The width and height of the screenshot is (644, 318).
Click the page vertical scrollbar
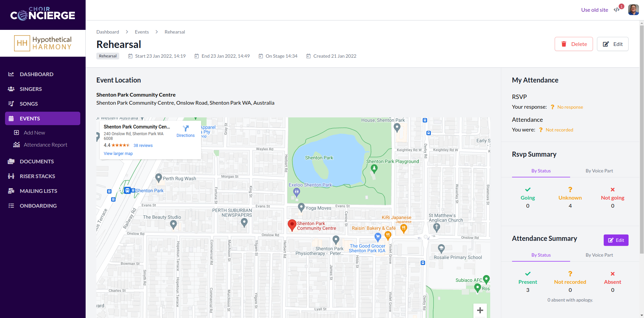641,134
